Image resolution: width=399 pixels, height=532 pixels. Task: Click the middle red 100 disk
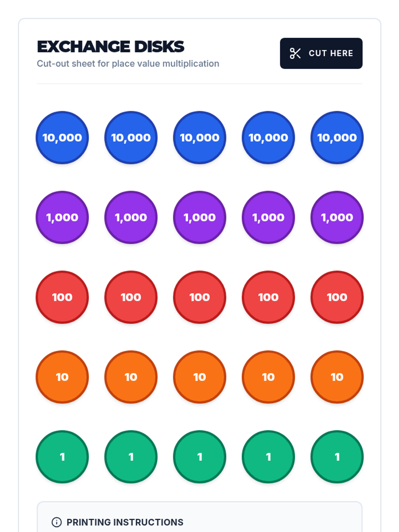tap(199, 297)
